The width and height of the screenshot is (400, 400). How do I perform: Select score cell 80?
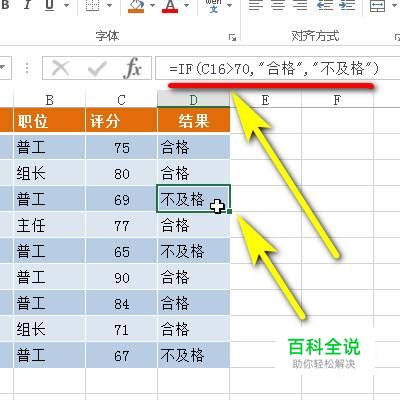(121, 173)
